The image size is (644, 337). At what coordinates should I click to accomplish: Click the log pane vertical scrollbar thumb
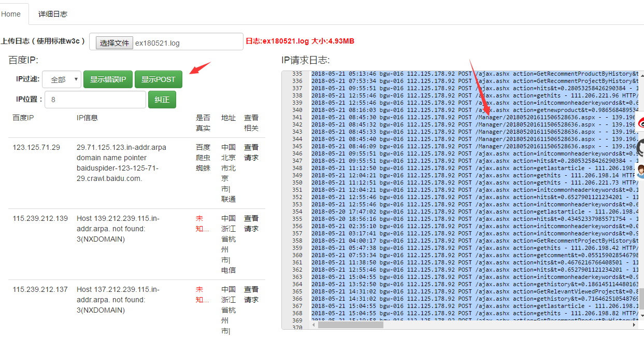[x=641, y=298]
